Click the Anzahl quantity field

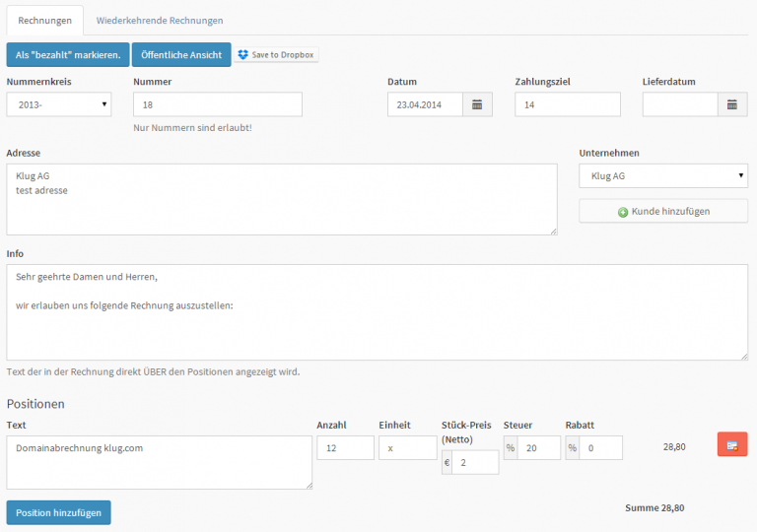coord(345,448)
